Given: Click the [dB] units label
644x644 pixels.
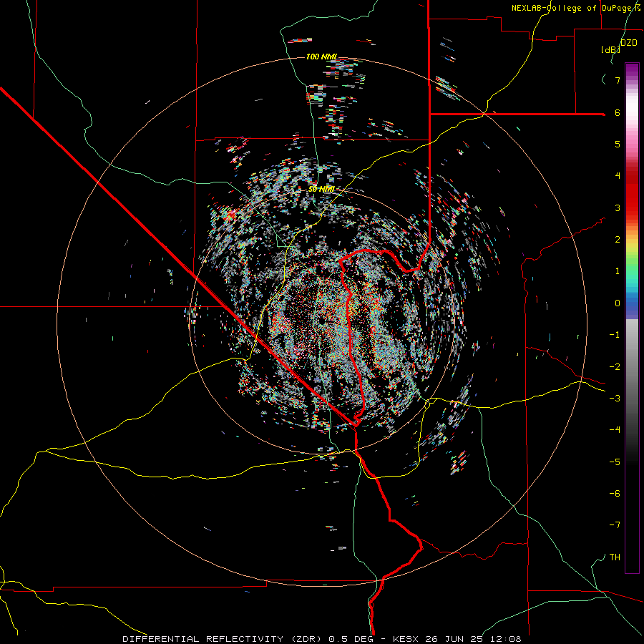Looking at the screenshot, I should [x=610, y=49].
